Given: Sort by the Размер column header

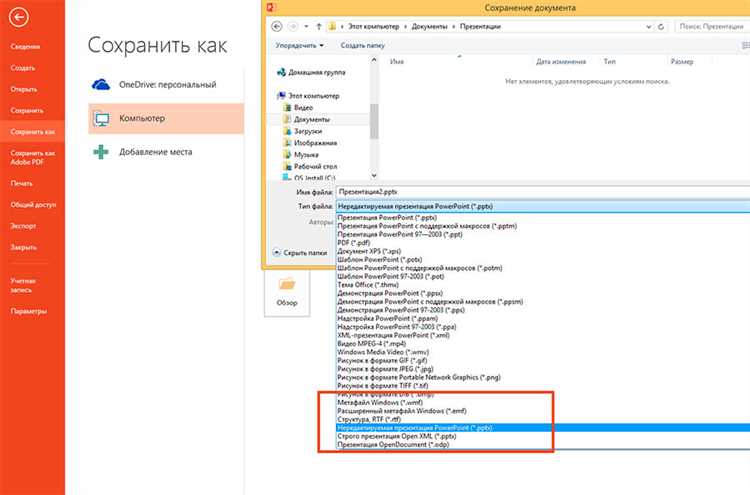Looking at the screenshot, I should tap(682, 62).
